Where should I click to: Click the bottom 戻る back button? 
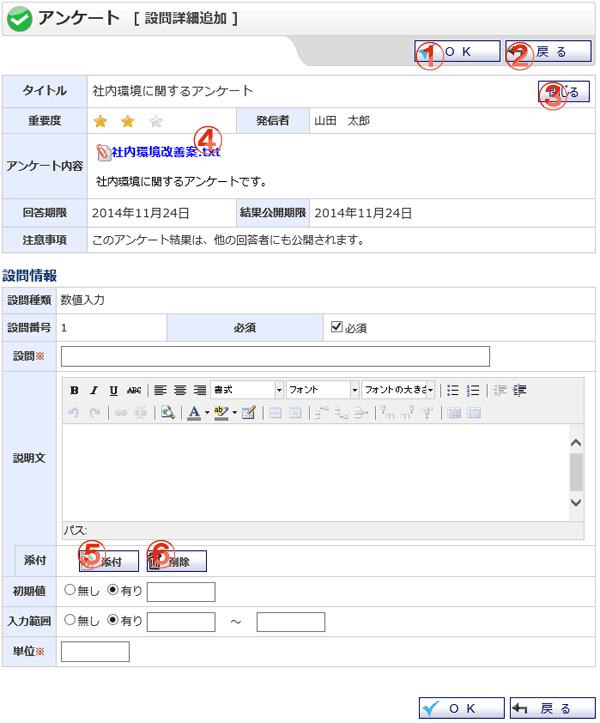[552, 708]
